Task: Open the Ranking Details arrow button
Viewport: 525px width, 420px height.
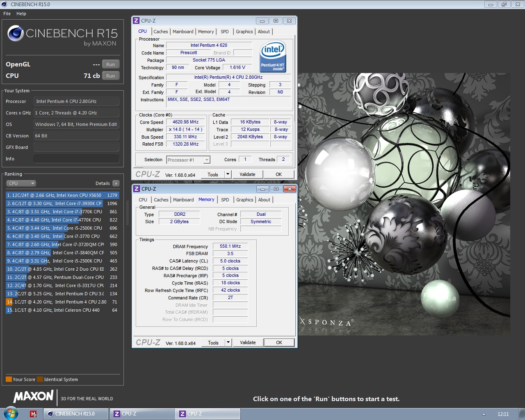Action: [x=116, y=183]
